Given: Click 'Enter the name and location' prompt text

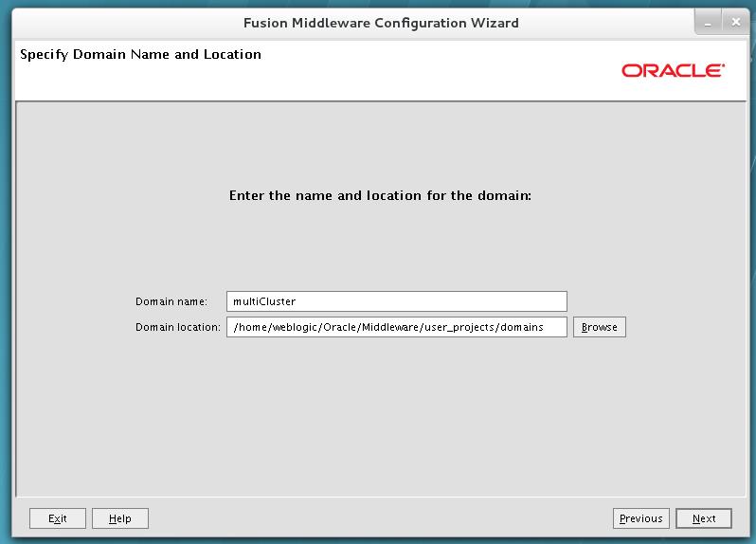Looking at the screenshot, I should pos(380,195).
